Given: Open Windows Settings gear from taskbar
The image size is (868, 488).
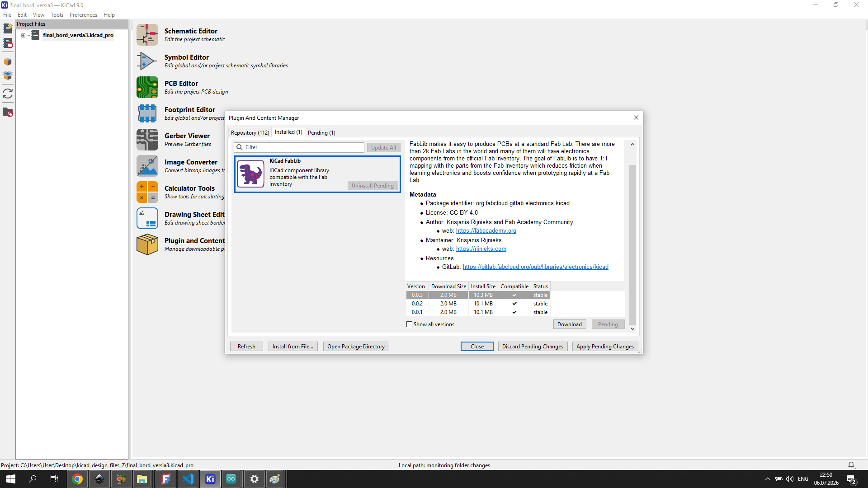Looking at the screenshot, I should click(255, 479).
